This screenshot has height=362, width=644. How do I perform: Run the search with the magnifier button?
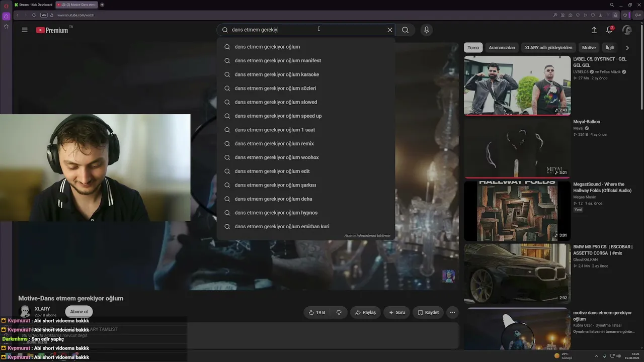click(x=405, y=30)
